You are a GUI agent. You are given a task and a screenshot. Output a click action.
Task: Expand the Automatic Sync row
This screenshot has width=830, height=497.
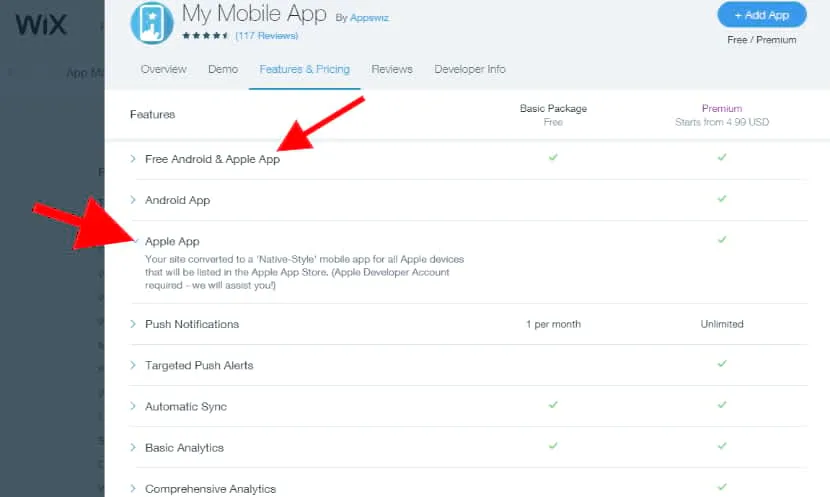coord(133,406)
